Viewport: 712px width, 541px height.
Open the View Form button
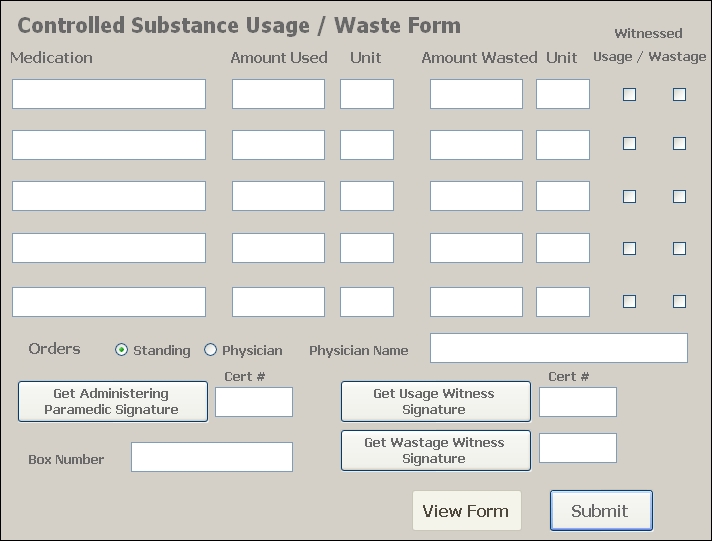click(466, 511)
